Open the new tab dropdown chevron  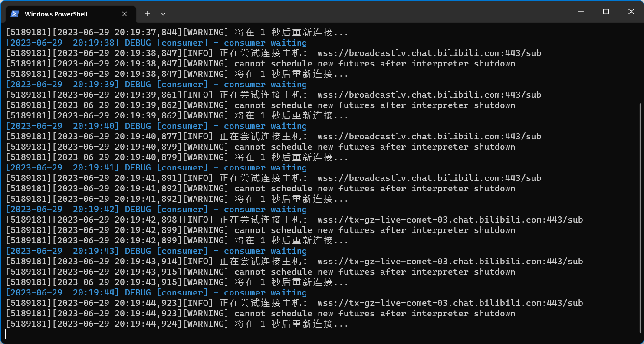163,13
